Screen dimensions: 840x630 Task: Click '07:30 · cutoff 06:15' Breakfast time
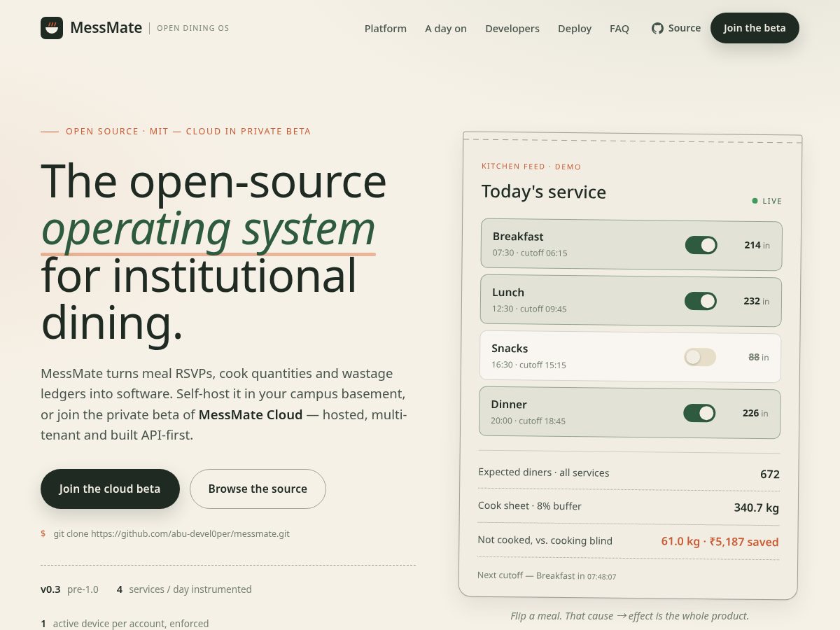(x=530, y=253)
